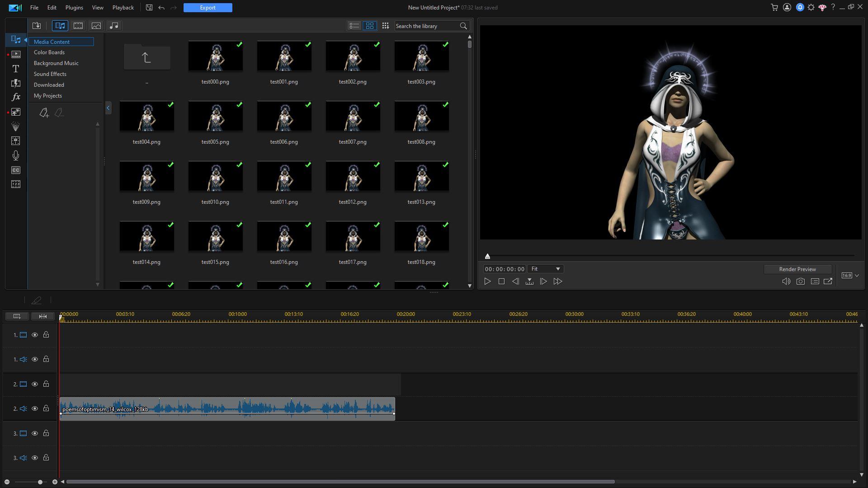This screenshot has width=868, height=488.
Task: Toggle visibility of video track 3
Action: [x=34, y=433]
